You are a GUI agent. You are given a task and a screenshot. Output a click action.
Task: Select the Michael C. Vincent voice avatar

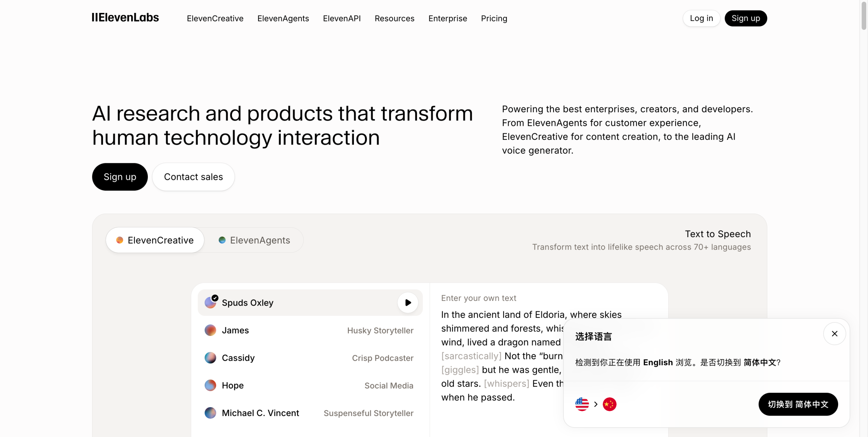(x=210, y=413)
